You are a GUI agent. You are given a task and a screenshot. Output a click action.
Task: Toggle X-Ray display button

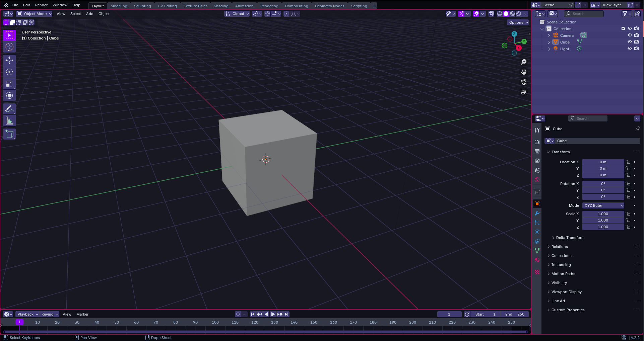point(491,14)
